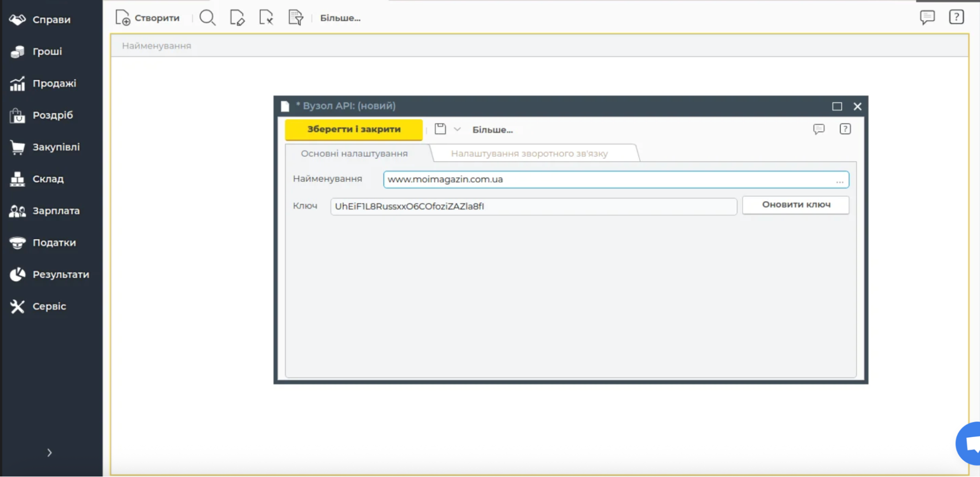
Task: Expand the collapsed sidebar with chevron
Action: pos(50,453)
